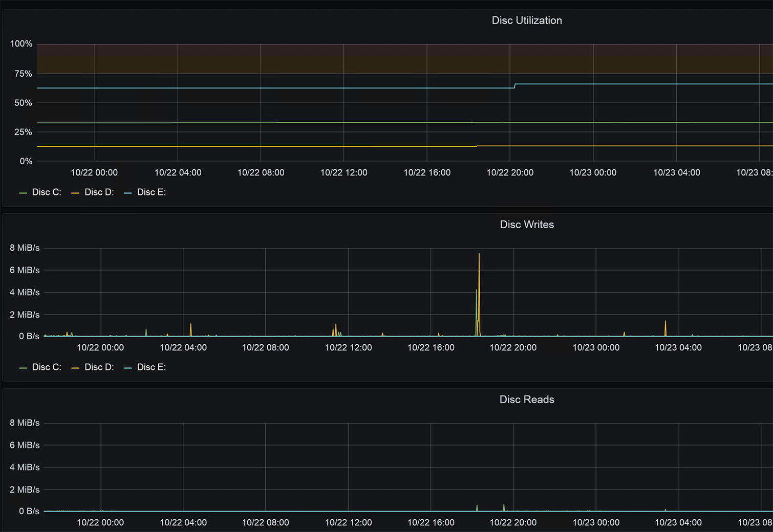This screenshot has width=773, height=532.
Task: Open the Disc Reads panel title menu
Action: [x=527, y=400]
